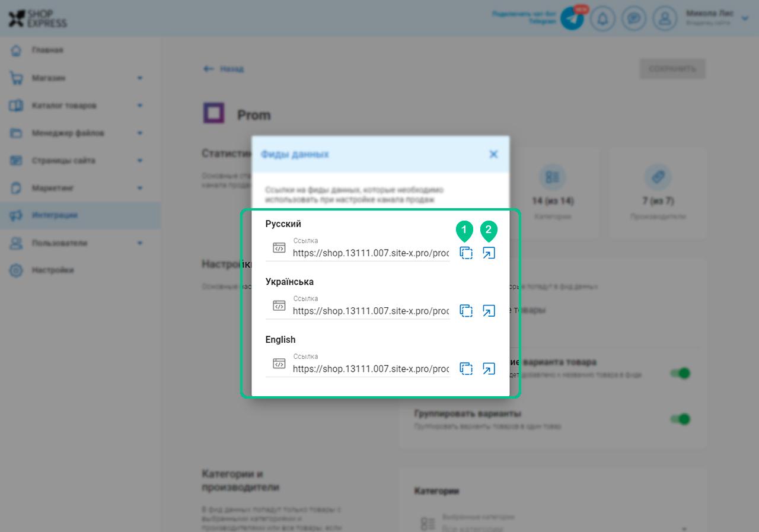Select Интеграции in sidebar
The height and width of the screenshot is (532, 759).
tap(80, 215)
